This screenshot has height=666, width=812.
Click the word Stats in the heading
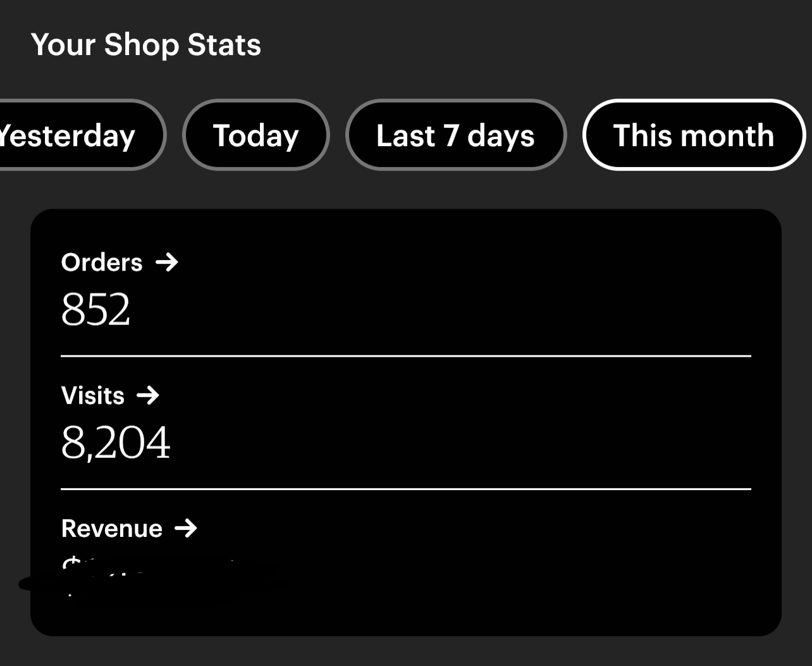[x=225, y=45]
